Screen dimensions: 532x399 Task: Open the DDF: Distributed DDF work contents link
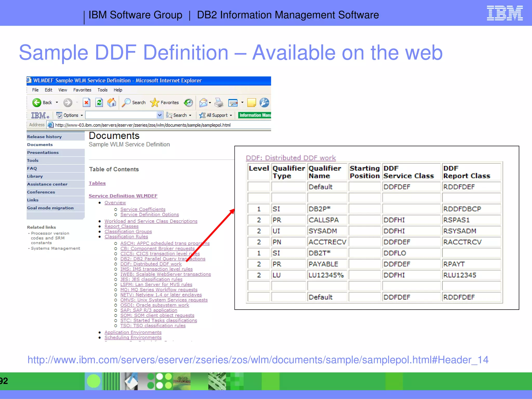click(151, 264)
